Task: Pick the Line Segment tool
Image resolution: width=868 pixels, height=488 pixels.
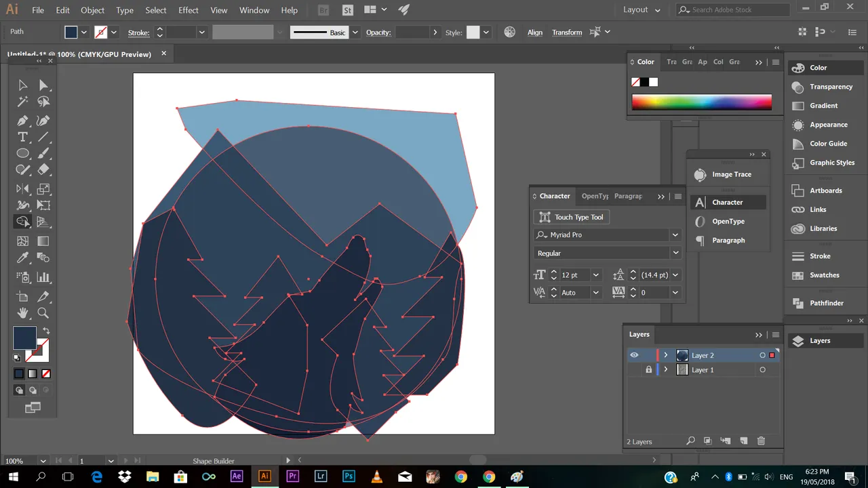Action: (x=43, y=137)
